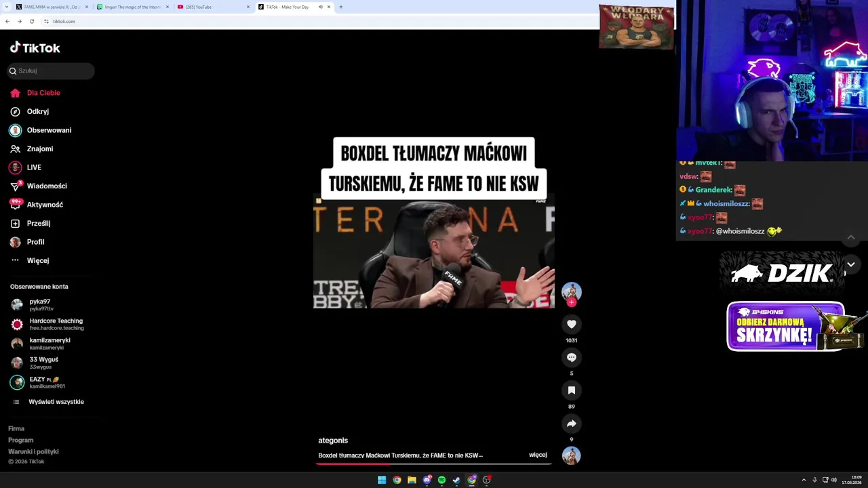Go to next video chevron
The width and height of the screenshot is (868, 488).
click(851, 264)
